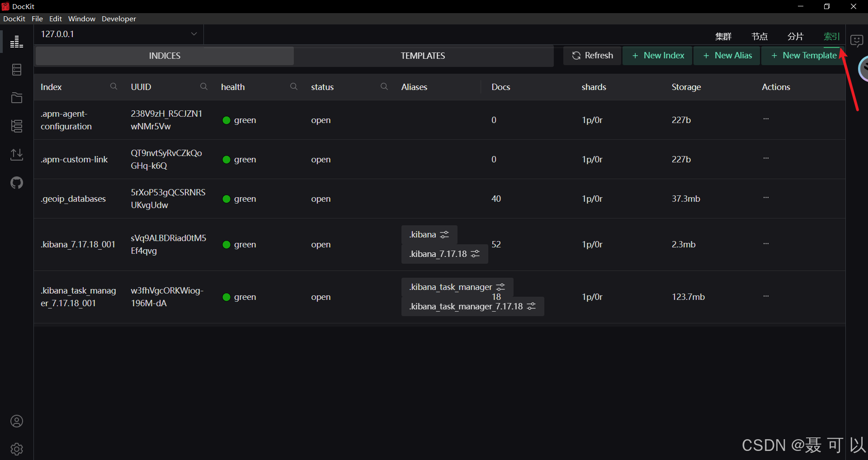Viewport: 868px width, 460px height.
Task: Open the Edit menu
Action: [56, 19]
